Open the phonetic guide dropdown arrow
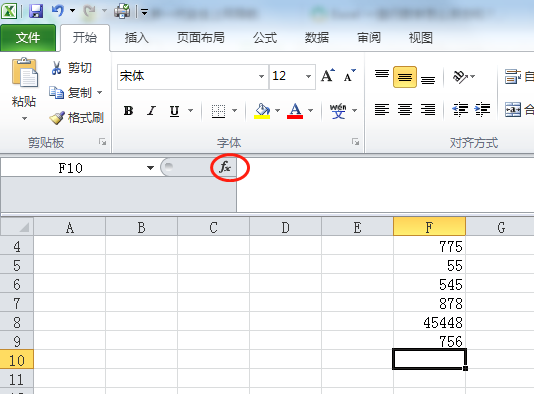 pyautogui.click(x=355, y=111)
